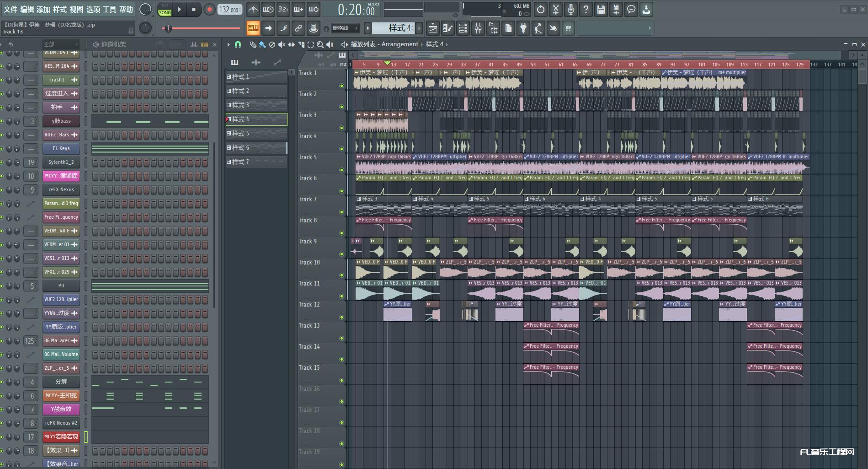The image size is (868, 469).
Task: Enable wait for input before recording
Action: 268,9
